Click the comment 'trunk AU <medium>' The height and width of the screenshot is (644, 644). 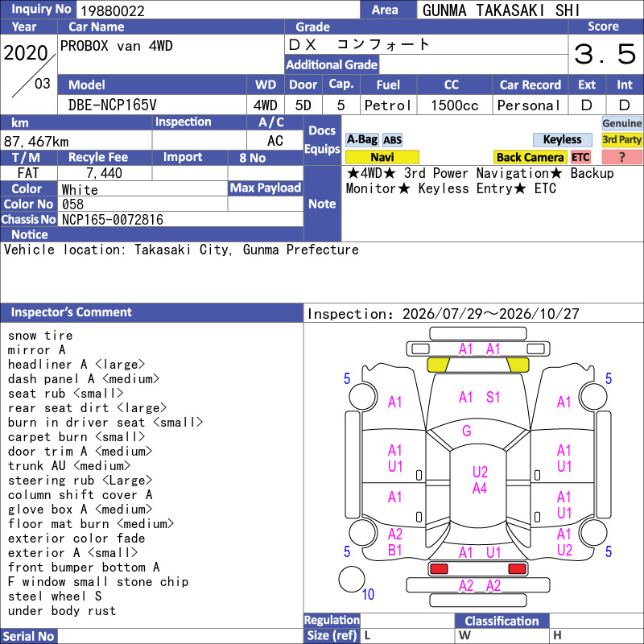[x=69, y=466]
